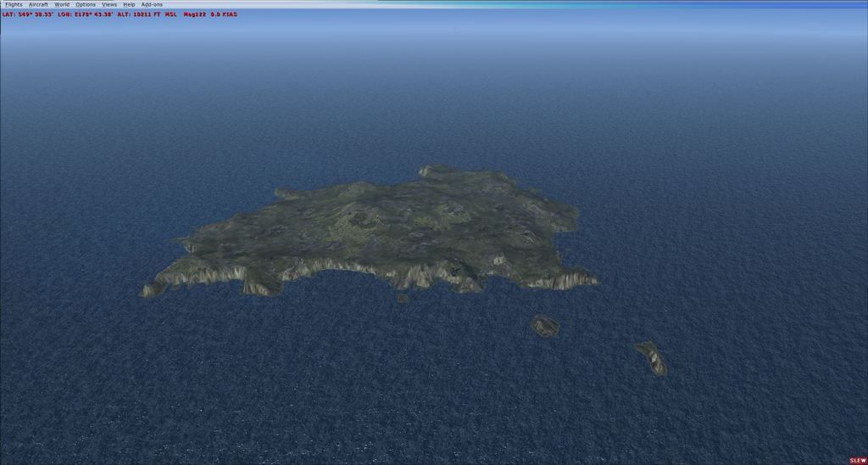This screenshot has width=868, height=465.
Task: Open the Add-ons menu
Action: coord(152,4)
